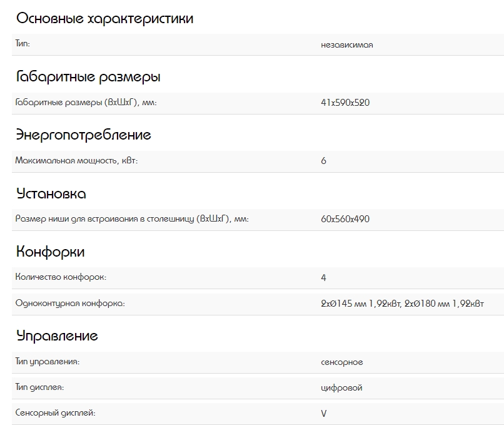
Task: Click the "независимая" type value
Action: coord(346,45)
